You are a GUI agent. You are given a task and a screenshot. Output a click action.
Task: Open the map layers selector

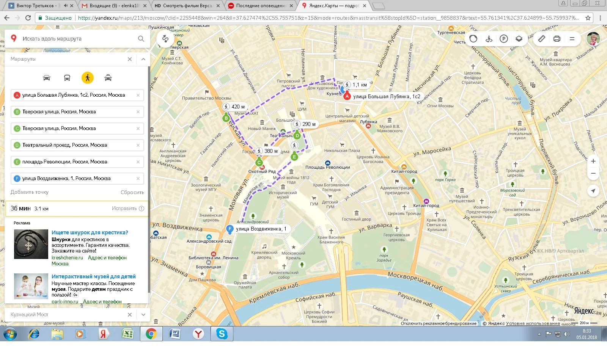[x=519, y=39]
